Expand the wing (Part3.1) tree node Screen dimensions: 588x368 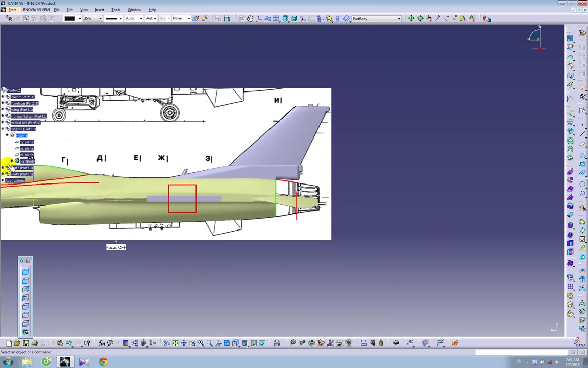click(x=3, y=109)
